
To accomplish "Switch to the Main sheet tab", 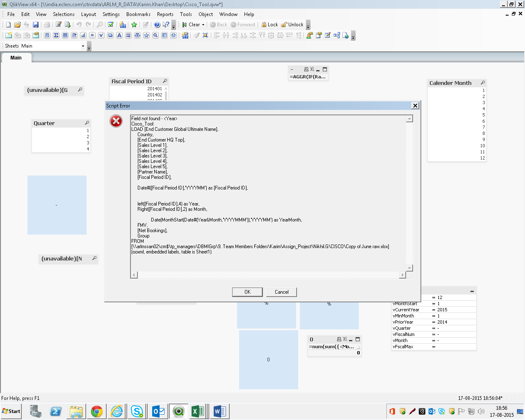I will (16, 58).
